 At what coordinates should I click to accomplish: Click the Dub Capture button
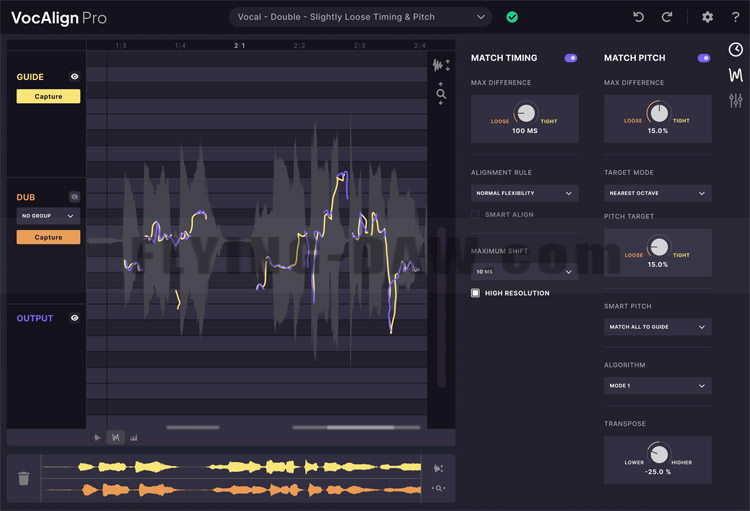48,237
